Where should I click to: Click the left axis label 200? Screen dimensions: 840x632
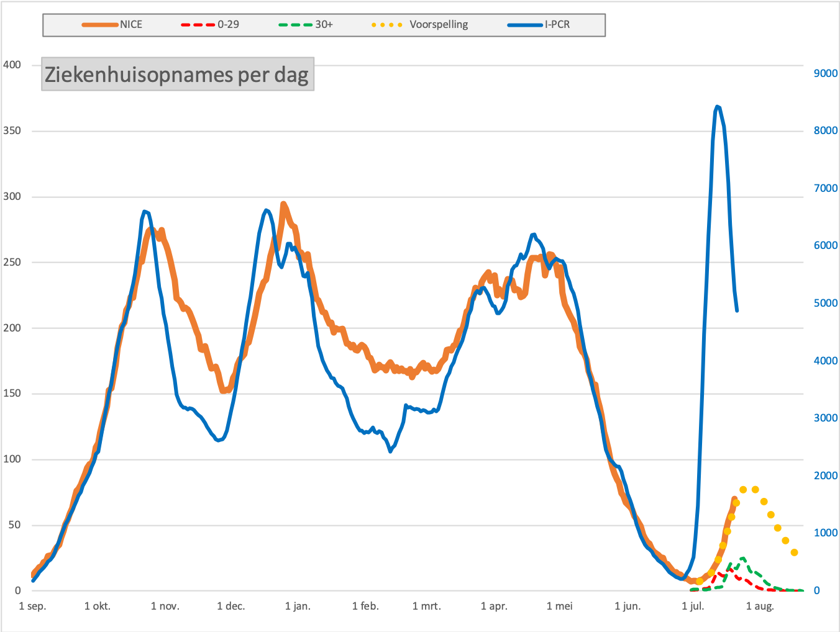[12, 328]
